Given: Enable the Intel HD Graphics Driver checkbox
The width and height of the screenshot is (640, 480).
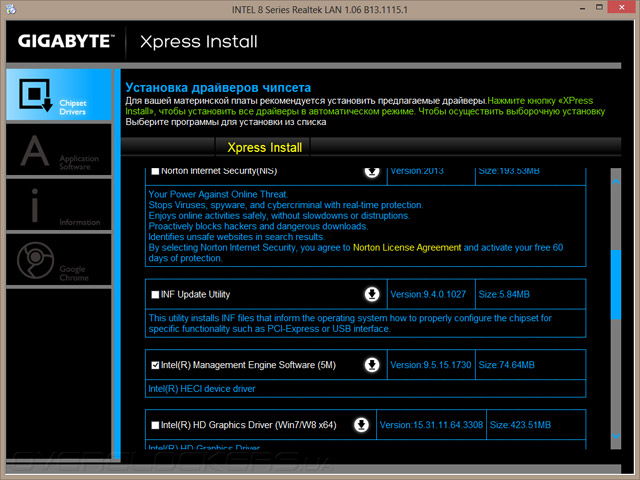Looking at the screenshot, I should tap(155, 425).
